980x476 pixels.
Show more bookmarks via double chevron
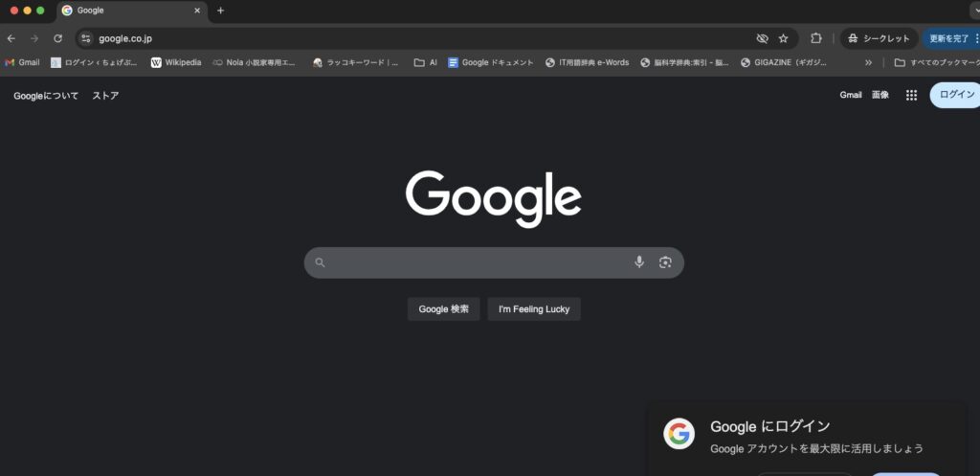[868, 62]
